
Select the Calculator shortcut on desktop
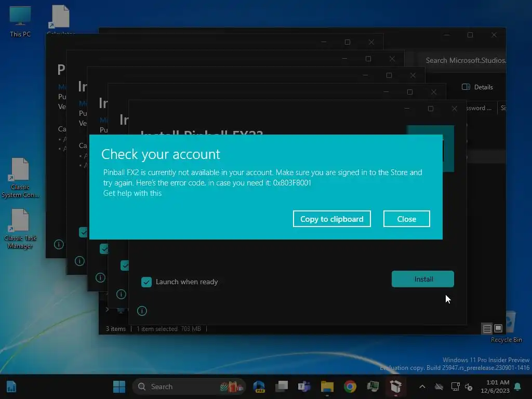pos(61,20)
